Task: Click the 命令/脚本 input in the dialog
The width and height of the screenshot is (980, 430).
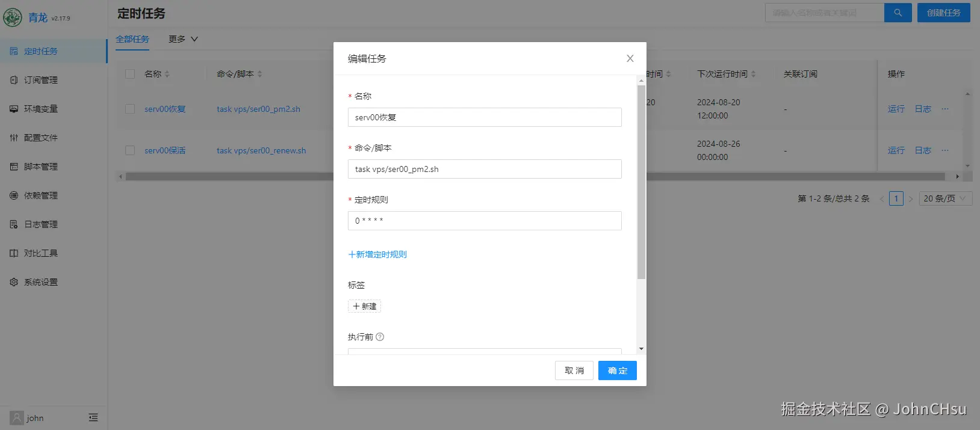Action: point(485,169)
